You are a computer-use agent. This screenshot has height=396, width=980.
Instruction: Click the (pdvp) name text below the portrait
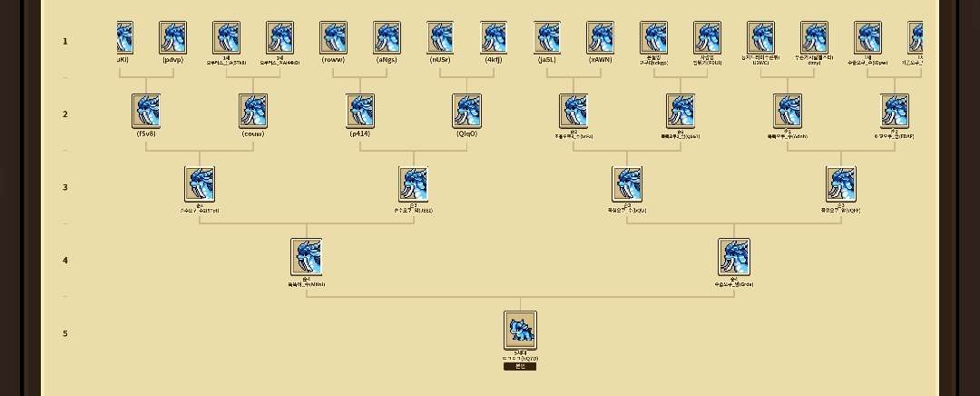tap(172, 60)
